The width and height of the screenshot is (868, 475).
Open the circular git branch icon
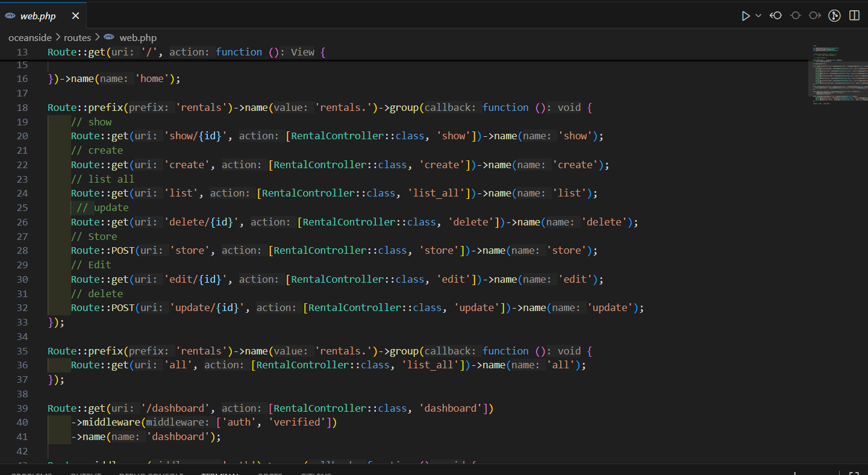(x=834, y=16)
